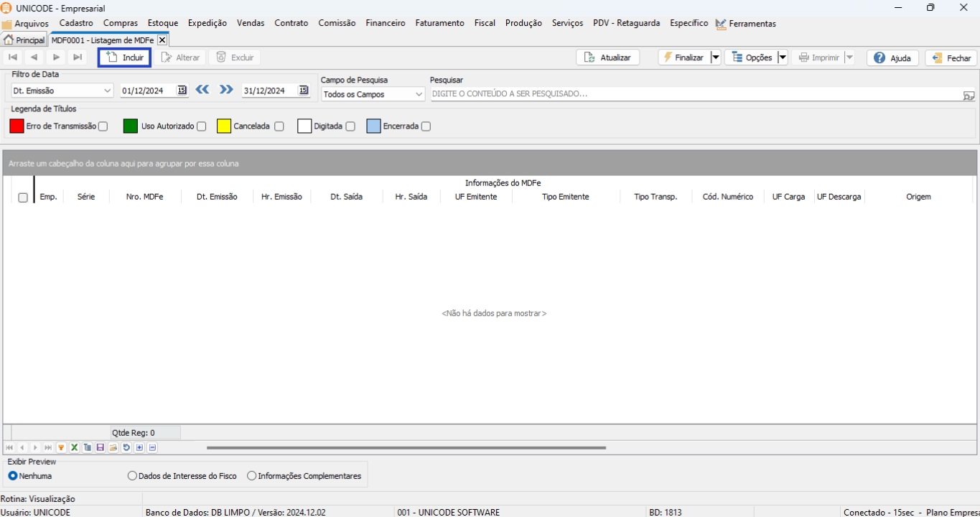
Task: Enable the Cancelada status checkbox
Action: click(279, 126)
